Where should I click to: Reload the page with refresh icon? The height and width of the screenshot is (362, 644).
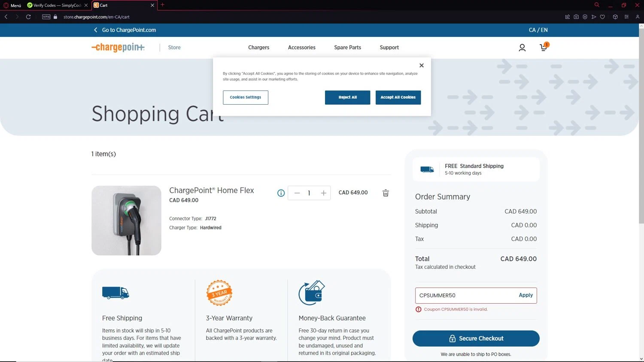point(28,17)
